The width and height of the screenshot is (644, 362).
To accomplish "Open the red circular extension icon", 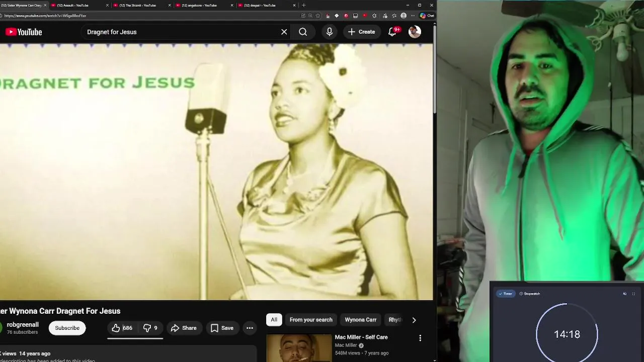I will coord(346,16).
